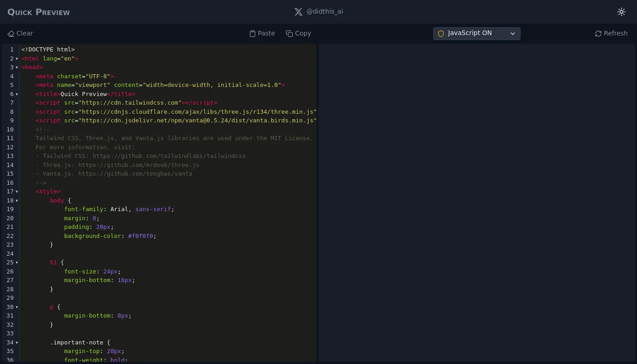Collapse the p rule fold on line 30
The image size is (637, 364).
(17, 307)
